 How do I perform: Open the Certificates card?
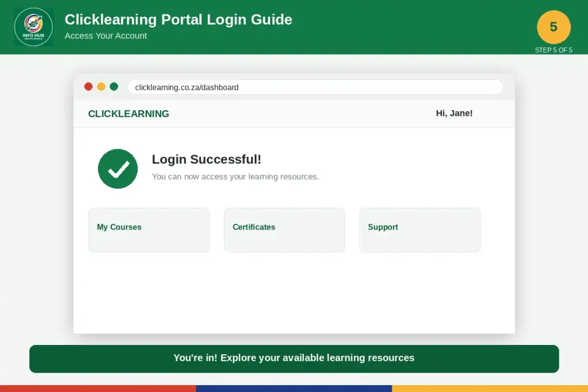click(284, 230)
